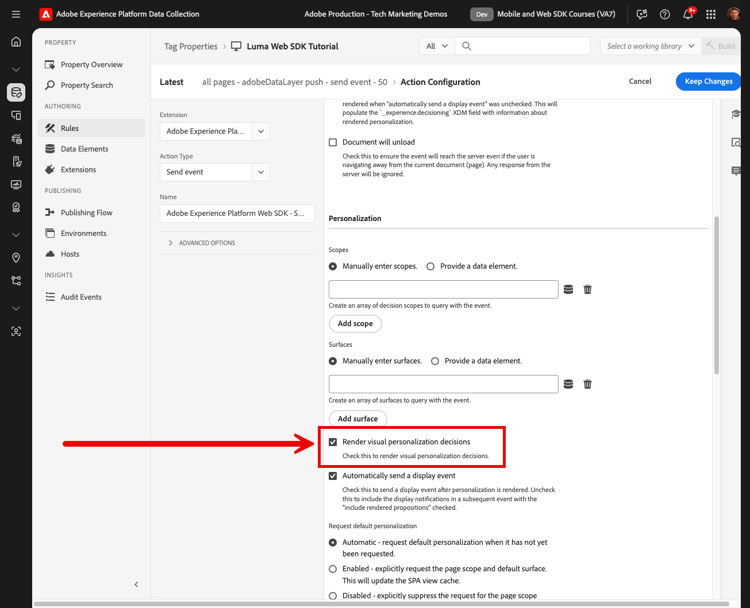Go to Home icon in left rail
Screen dimensions: 750x608
tap(16, 42)
